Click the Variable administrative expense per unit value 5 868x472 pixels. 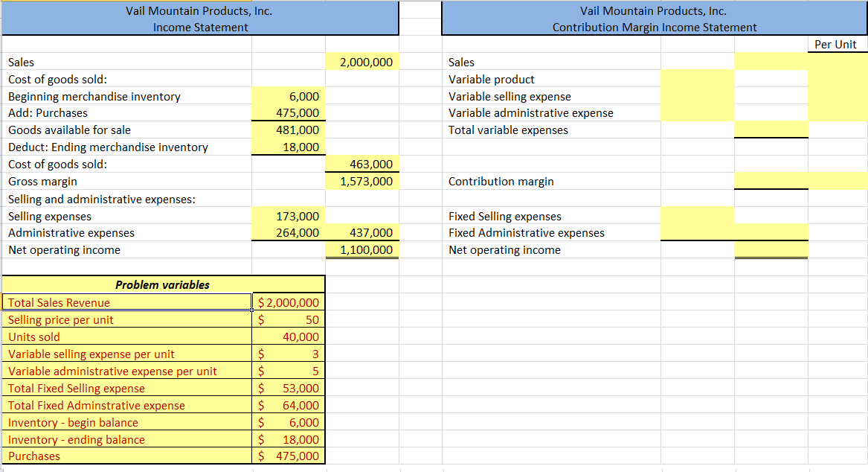click(289, 371)
